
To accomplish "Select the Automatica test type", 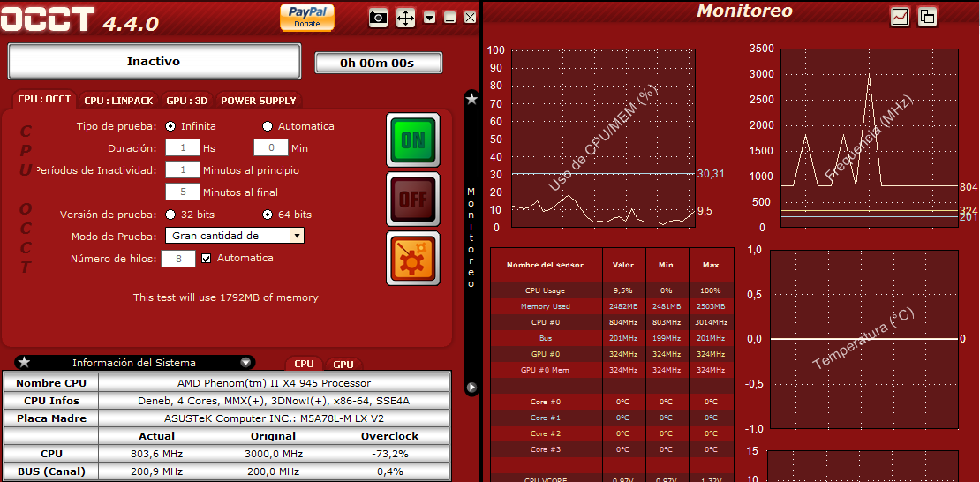I will click(x=268, y=126).
